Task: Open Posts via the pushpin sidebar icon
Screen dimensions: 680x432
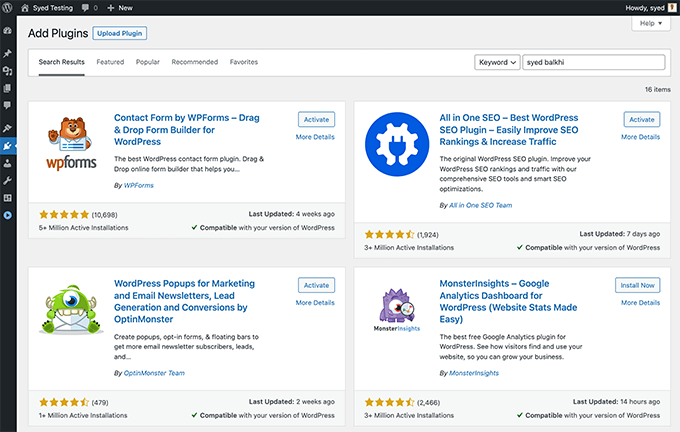Action: [7, 53]
